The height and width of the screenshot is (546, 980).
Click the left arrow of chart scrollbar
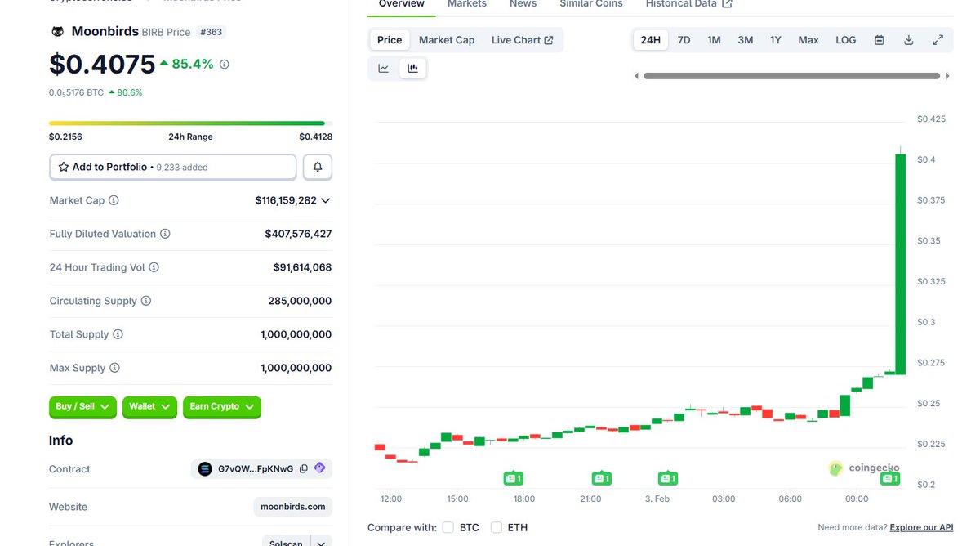click(x=637, y=76)
